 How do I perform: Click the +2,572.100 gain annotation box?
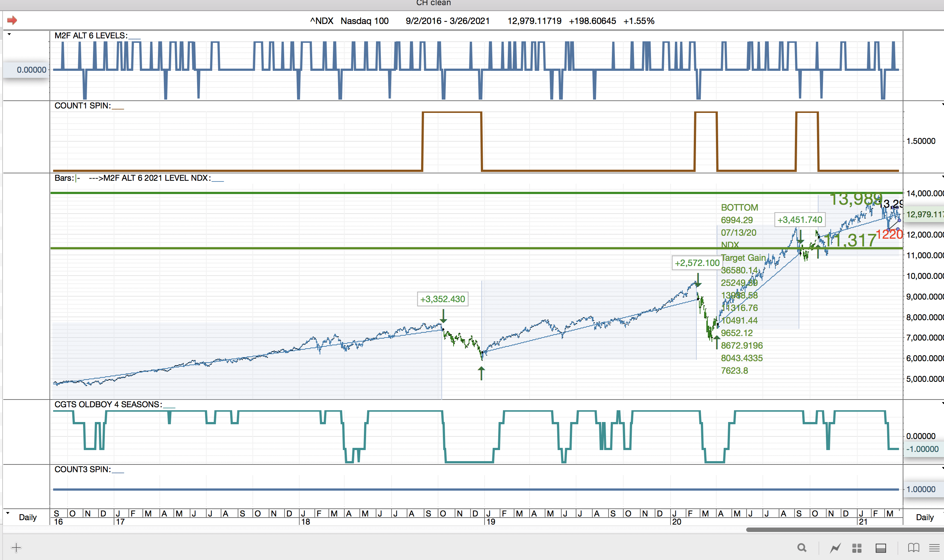pos(697,263)
